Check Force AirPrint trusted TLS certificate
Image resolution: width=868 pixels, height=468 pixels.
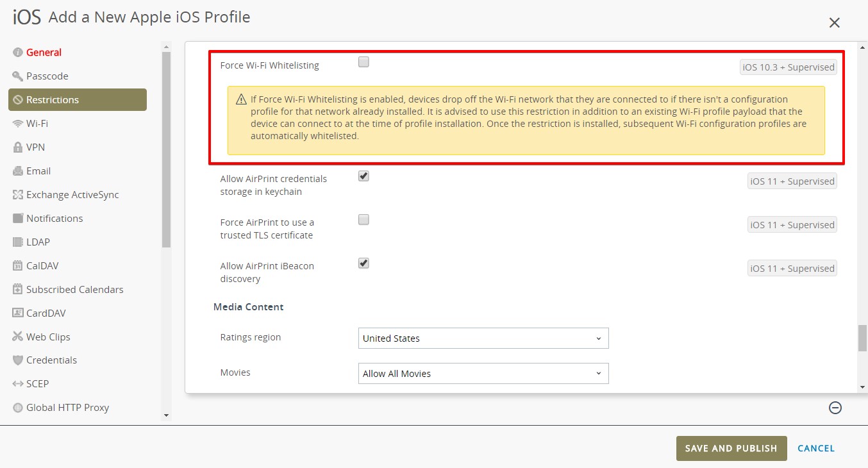[x=363, y=220]
